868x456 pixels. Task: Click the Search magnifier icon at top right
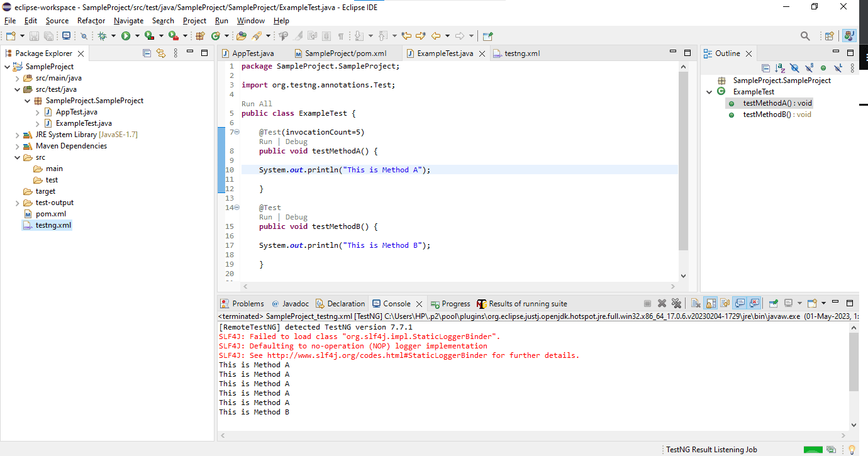click(805, 36)
